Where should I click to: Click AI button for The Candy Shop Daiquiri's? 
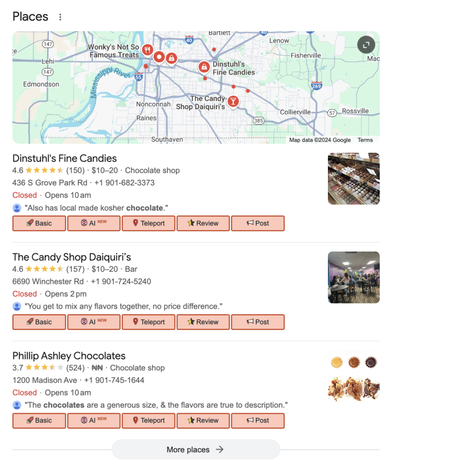[93, 322]
